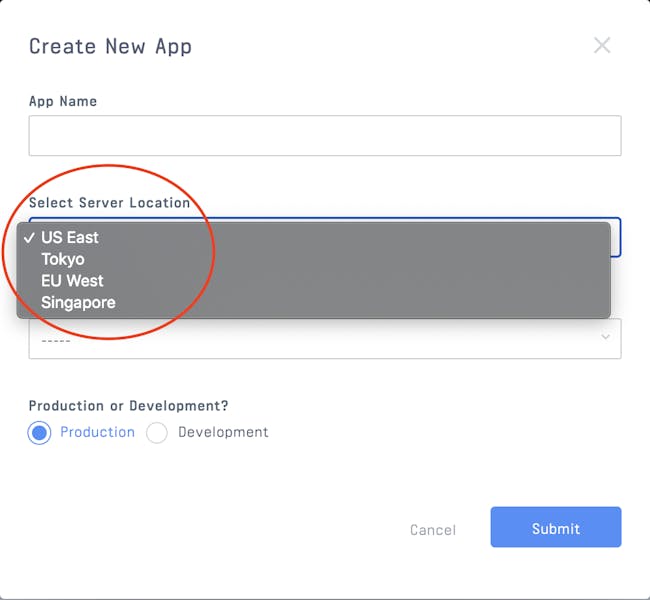Close the Create New App dialog

(601, 45)
